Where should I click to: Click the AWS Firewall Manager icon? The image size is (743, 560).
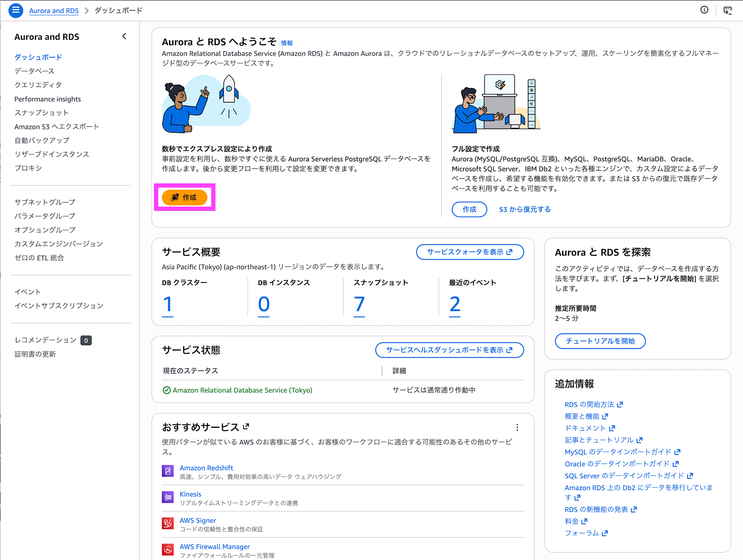pos(168,550)
